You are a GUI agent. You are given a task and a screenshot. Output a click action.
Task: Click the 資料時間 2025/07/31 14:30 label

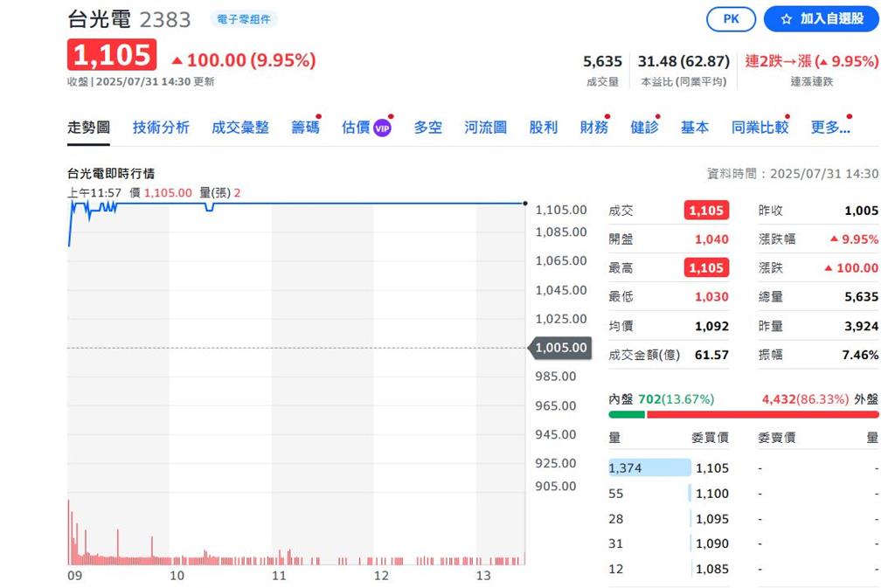click(793, 173)
